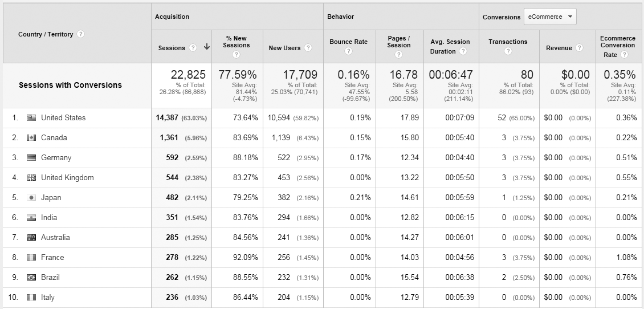Open the eCommerce conversions dropdown
This screenshot has width=644, height=309.
551,17
